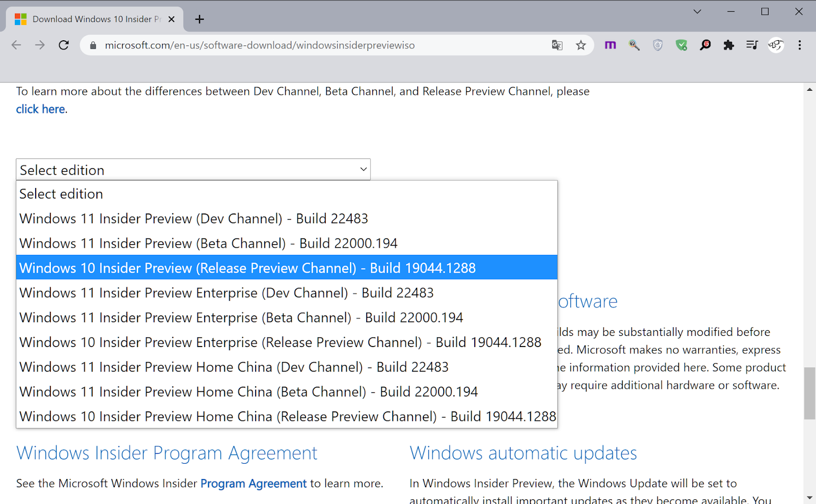This screenshot has width=816, height=504.
Task: Choose the 'Select edition' placeholder option
Action: [x=287, y=194]
